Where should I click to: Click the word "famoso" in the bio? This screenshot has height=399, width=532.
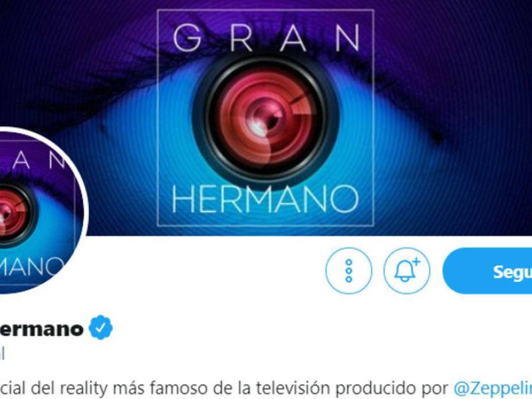tap(178, 388)
